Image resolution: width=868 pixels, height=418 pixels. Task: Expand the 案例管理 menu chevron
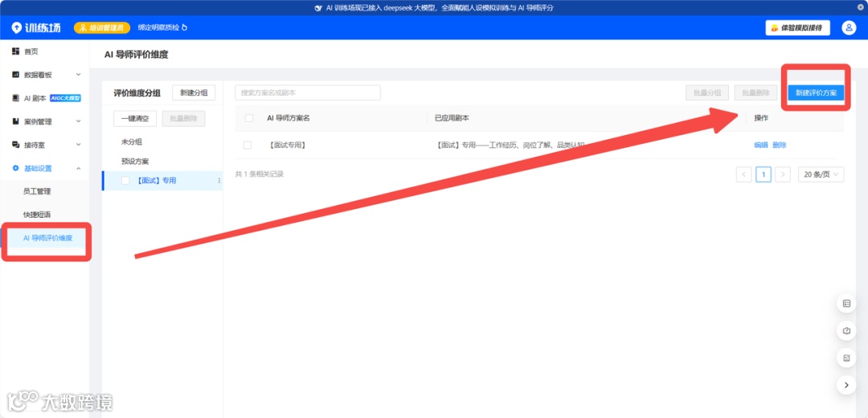pos(78,121)
